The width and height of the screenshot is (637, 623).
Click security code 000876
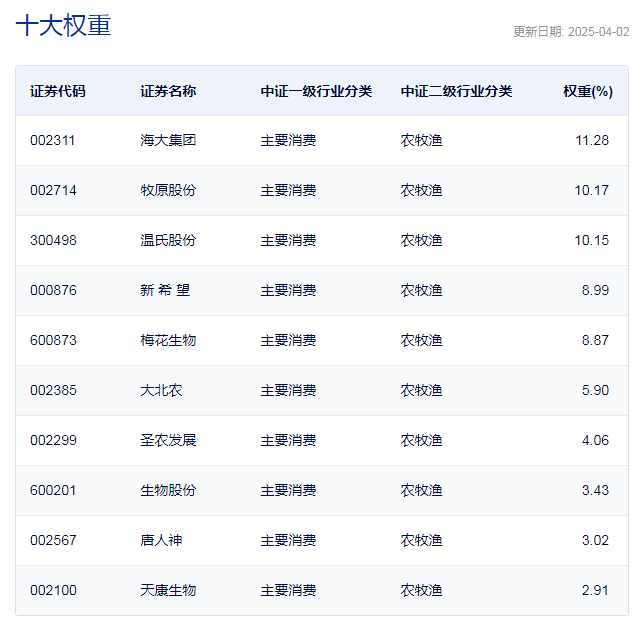click(53, 290)
